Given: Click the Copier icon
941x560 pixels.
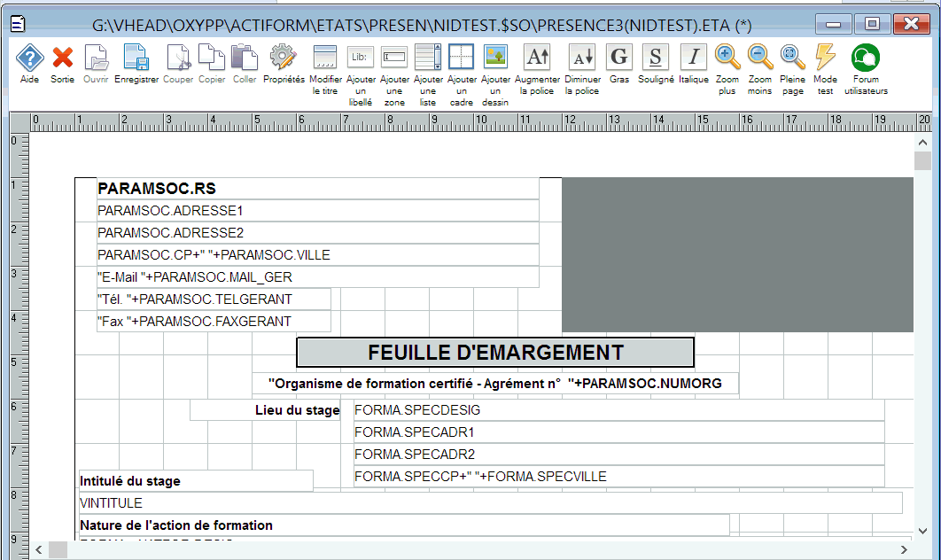Looking at the screenshot, I should 211,58.
